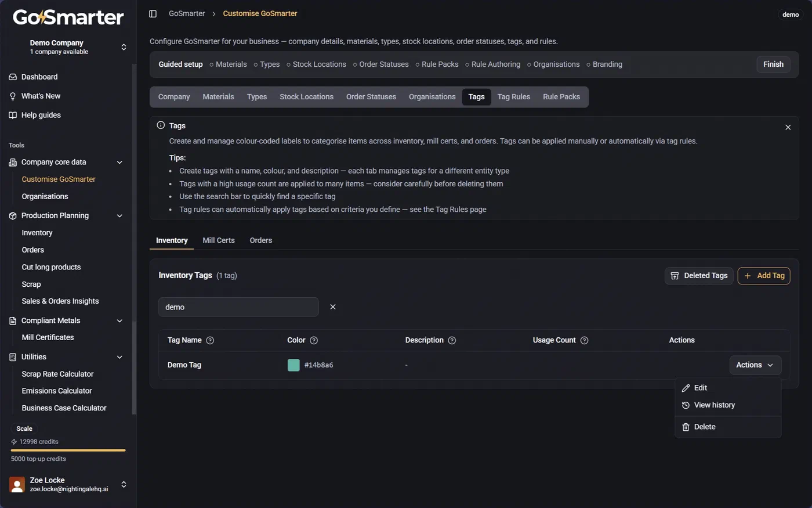Click the Tag Name help icon
The width and height of the screenshot is (812, 508).
[x=210, y=340]
